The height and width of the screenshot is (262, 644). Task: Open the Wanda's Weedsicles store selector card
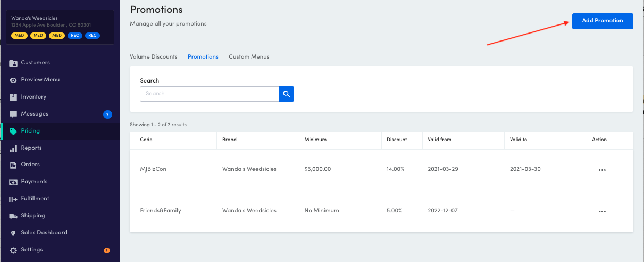pos(60,27)
